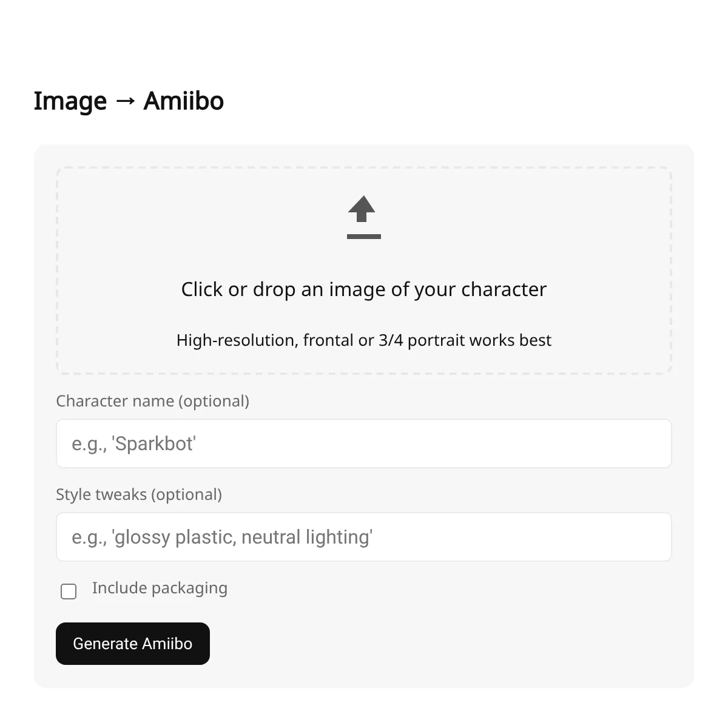Click the right end of Character name field
The height and width of the screenshot is (728, 728).
[x=655, y=443]
